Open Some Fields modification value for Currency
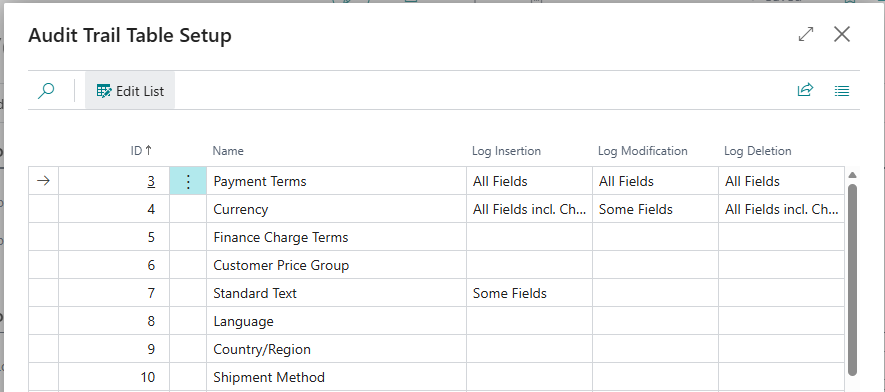Image resolution: width=885 pixels, height=392 pixels. [x=655, y=209]
